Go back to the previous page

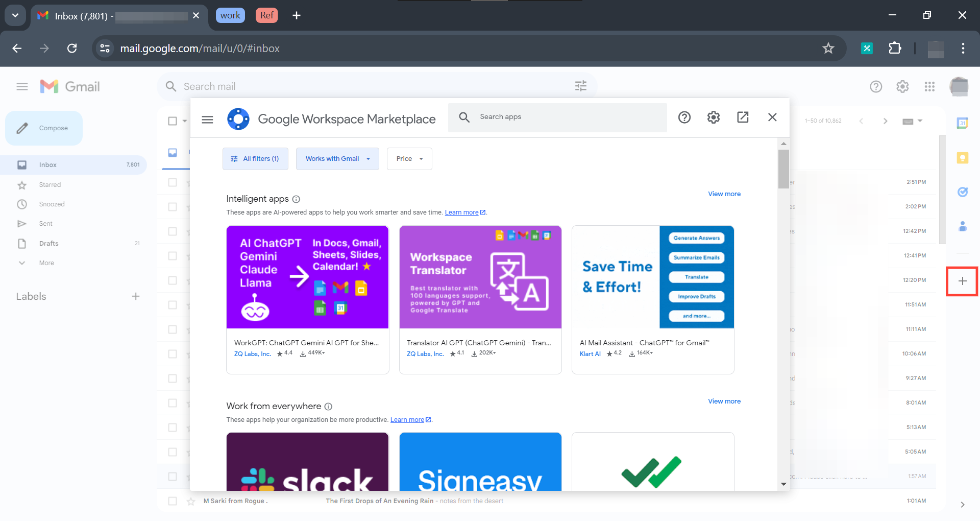pos(17,49)
